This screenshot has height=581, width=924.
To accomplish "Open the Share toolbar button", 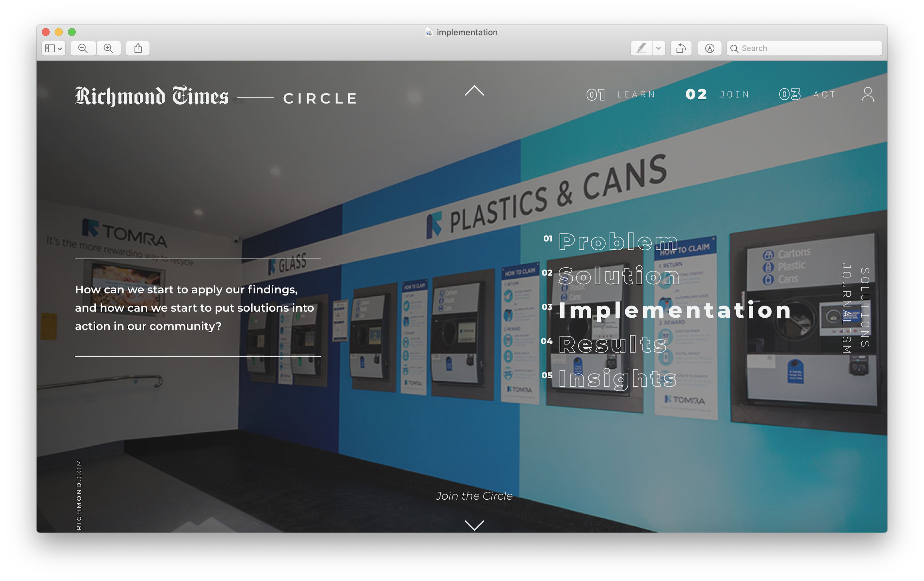I will (138, 48).
